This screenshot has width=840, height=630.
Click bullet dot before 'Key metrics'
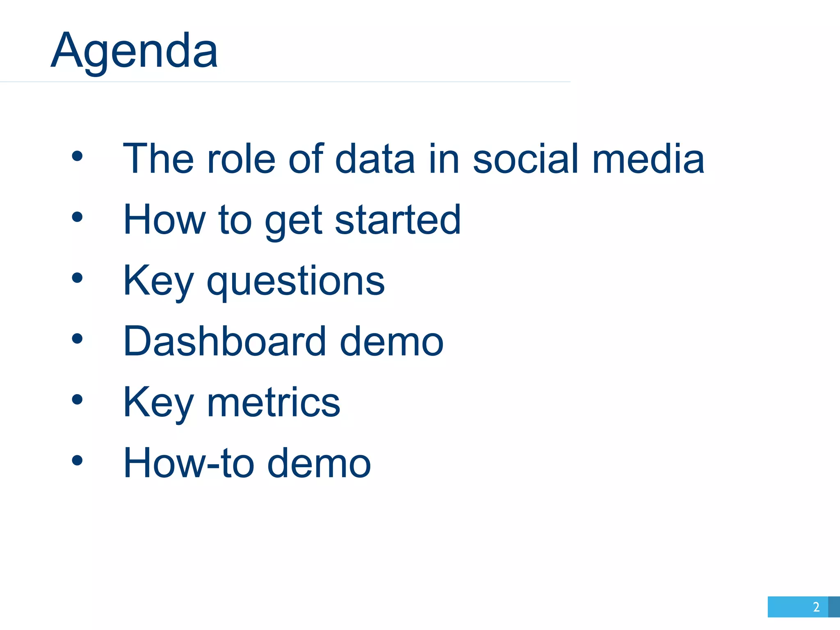[77, 399]
